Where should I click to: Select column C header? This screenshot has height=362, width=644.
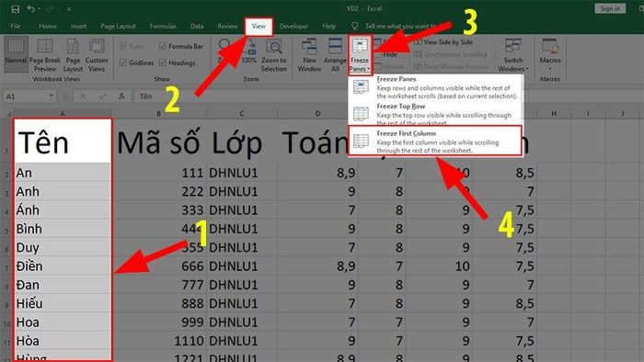[241, 114]
